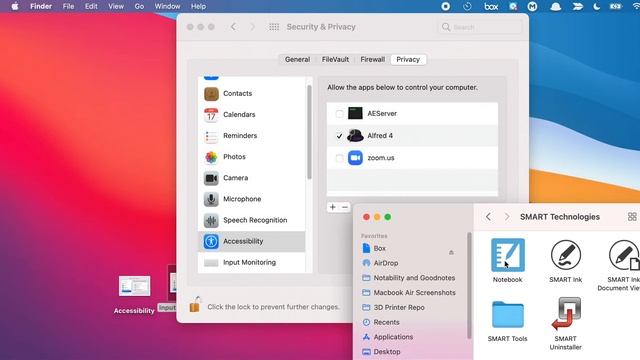Eject the Box volume in the sidebar
The width and height of the screenshot is (640, 360).
point(451,252)
